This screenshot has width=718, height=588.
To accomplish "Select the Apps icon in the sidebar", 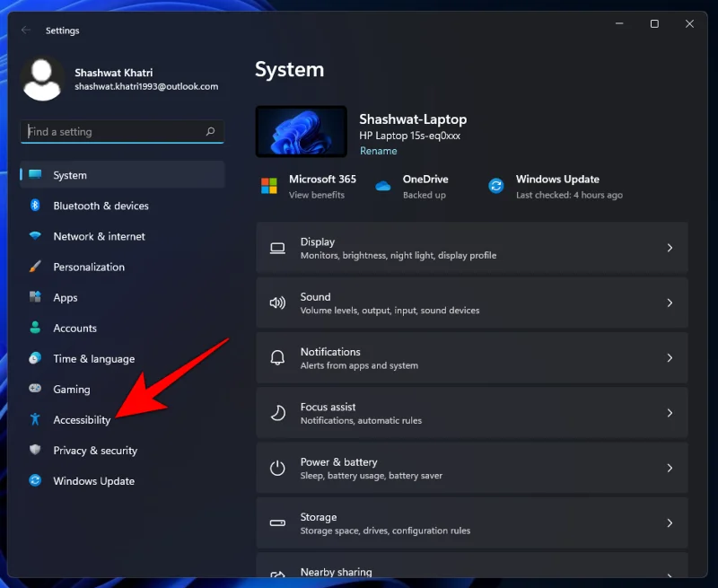I will [33, 297].
